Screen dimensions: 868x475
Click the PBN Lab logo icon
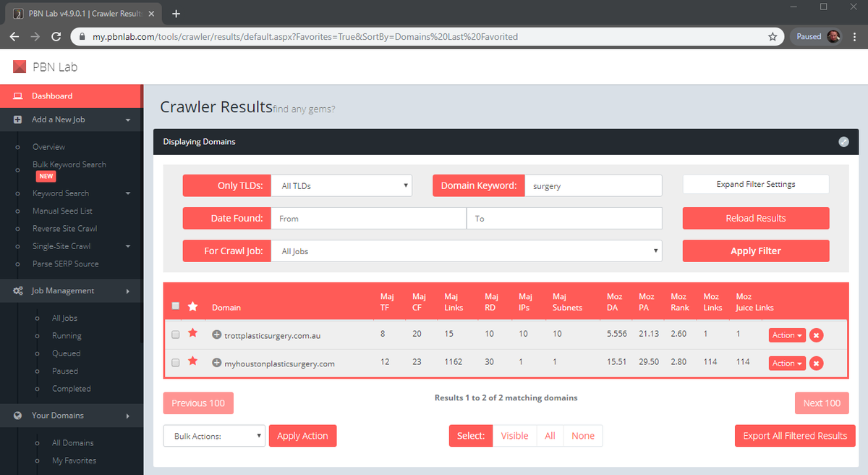tap(20, 67)
